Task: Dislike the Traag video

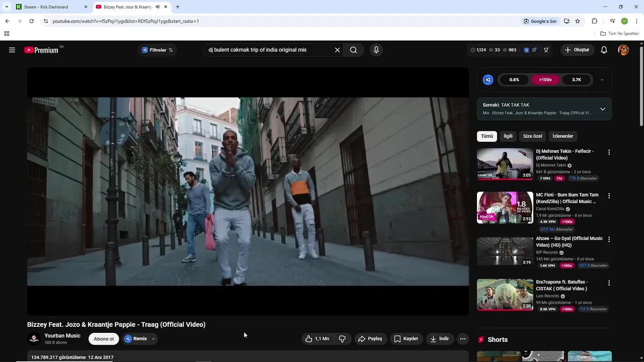Action: (342, 339)
